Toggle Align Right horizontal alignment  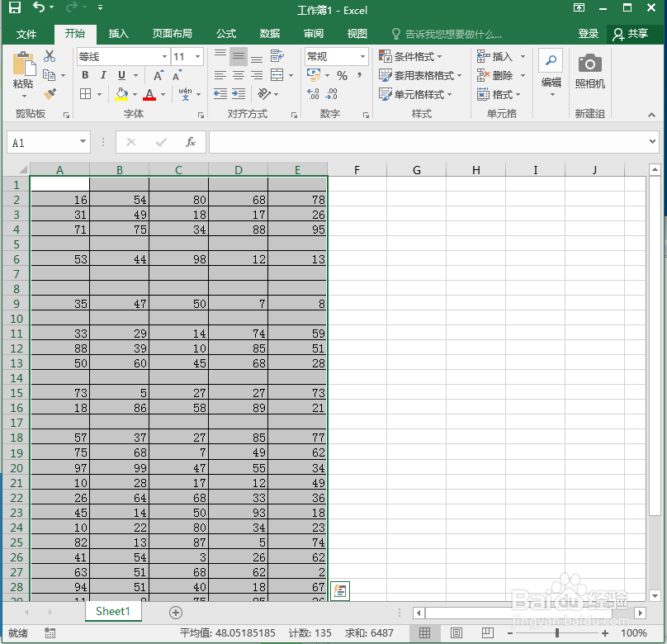pos(257,75)
